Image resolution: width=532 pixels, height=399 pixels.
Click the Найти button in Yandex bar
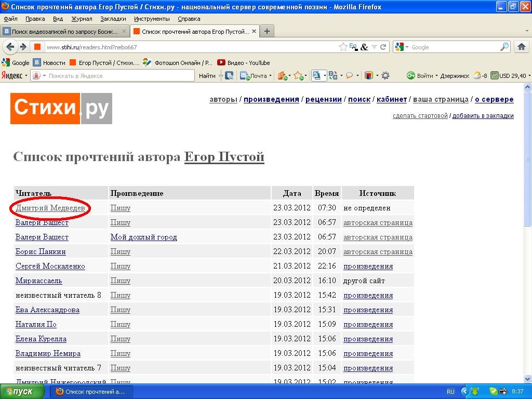[x=207, y=75]
